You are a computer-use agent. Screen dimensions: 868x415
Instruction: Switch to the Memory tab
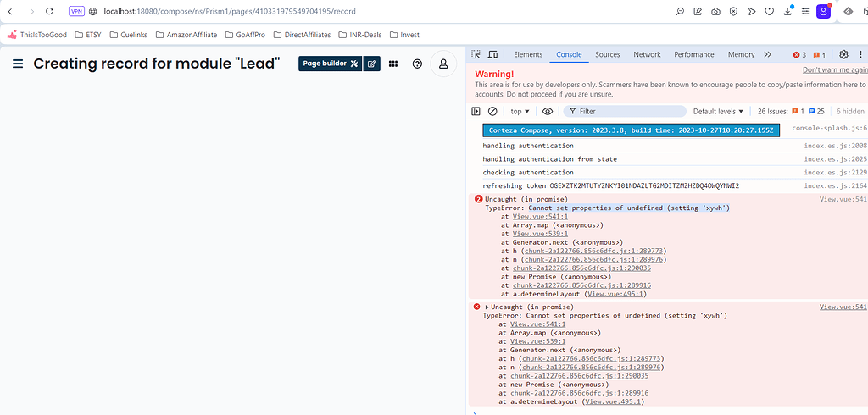(741, 54)
